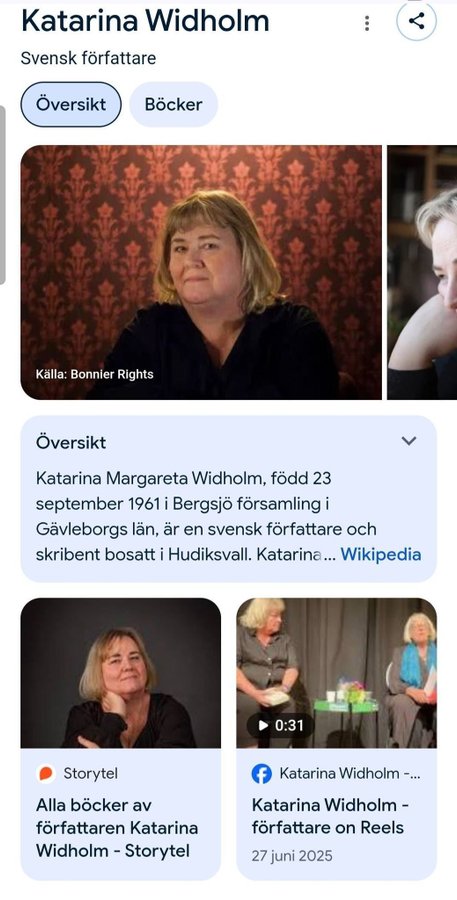Click the Källa: Bonnier Rights caption

95,375
